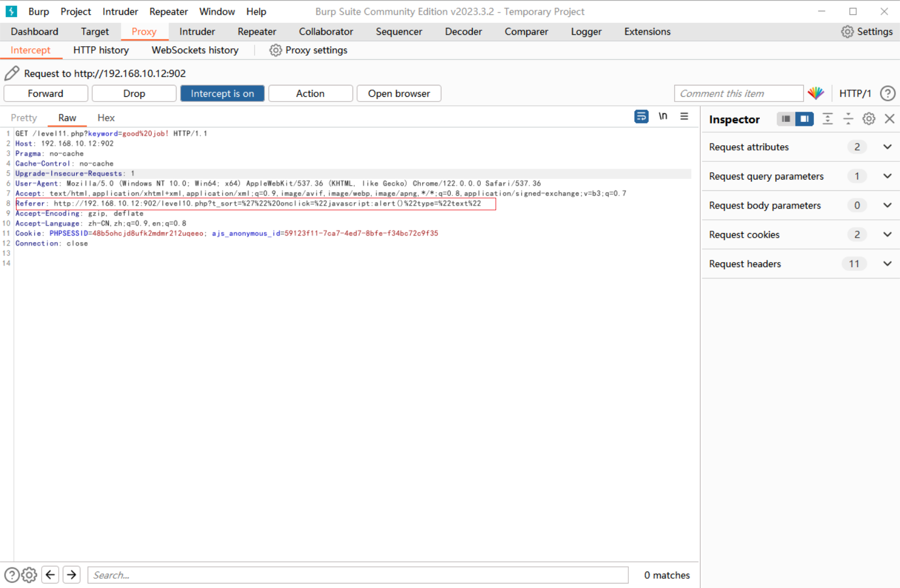Image resolution: width=900 pixels, height=588 pixels.
Task: Open search settings gear at bottom
Action: [x=29, y=575]
